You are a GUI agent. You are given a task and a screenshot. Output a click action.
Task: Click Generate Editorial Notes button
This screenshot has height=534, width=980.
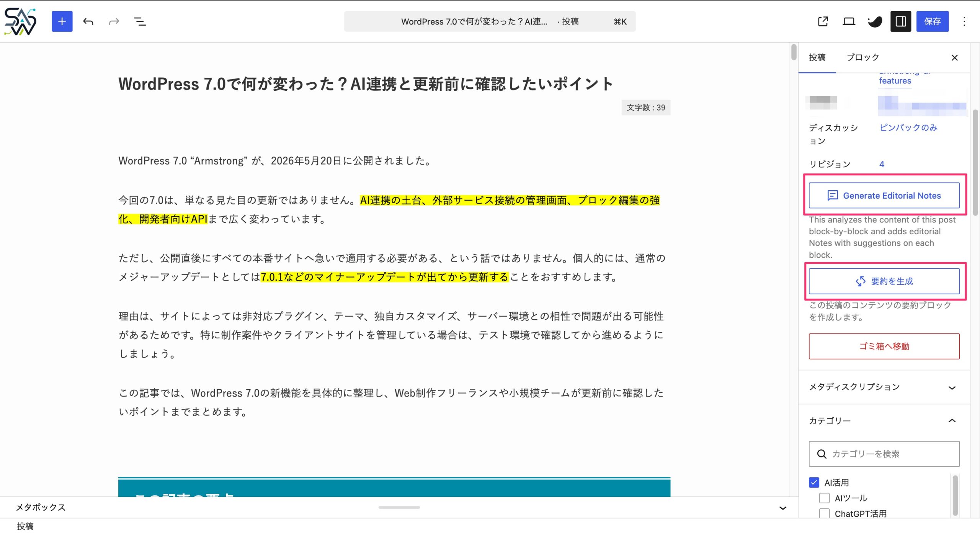[884, 196]
